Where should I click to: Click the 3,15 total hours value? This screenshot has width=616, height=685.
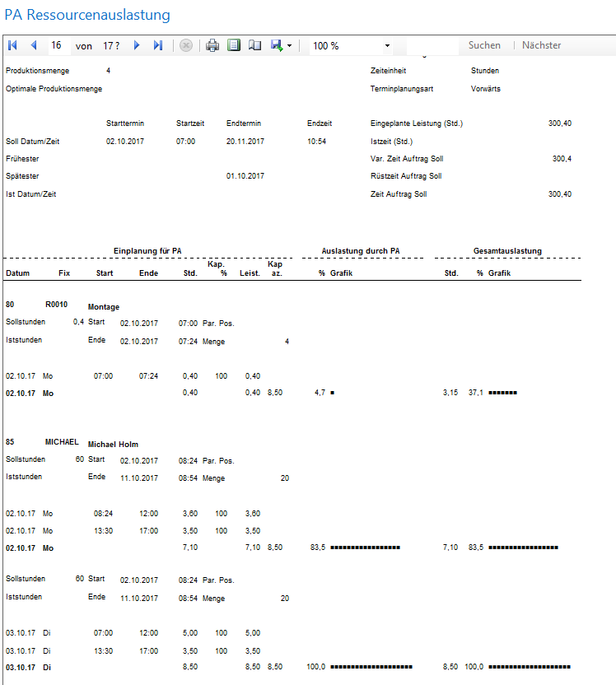[450, 393]
